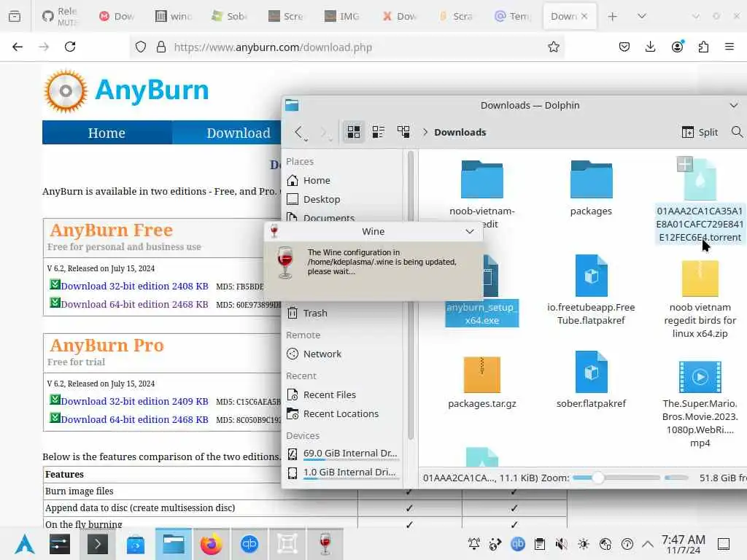The height and width of the screenshot is (560, 747).
Task: Open Firefox extensions puzzle icon
Action: 703,47
